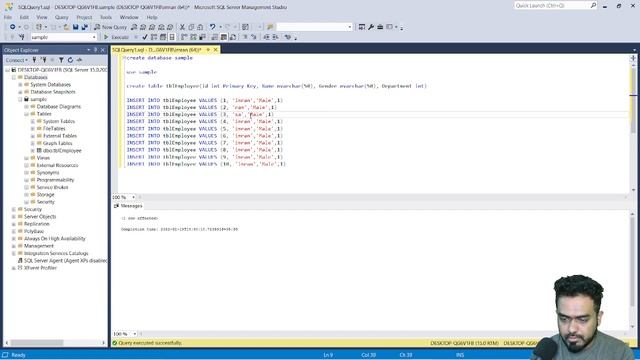Select the Messages results tab
Viewport: 640px width, 360px height.
tap(128, 206)
